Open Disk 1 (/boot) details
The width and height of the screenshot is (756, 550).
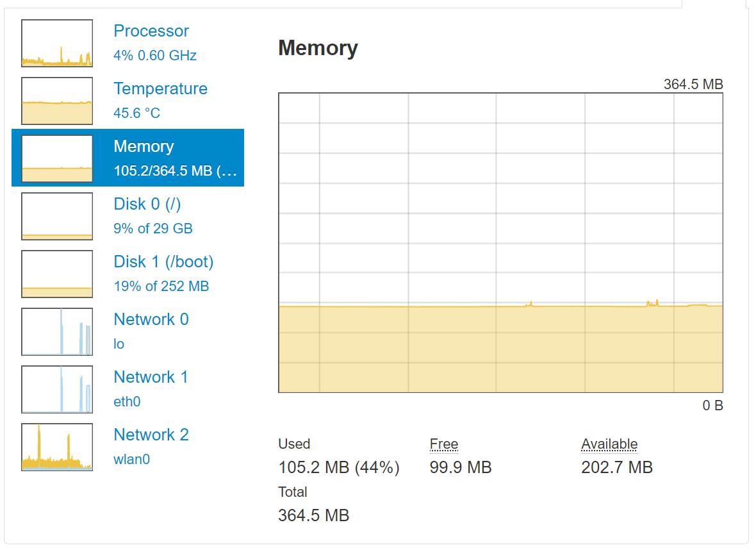163,262
